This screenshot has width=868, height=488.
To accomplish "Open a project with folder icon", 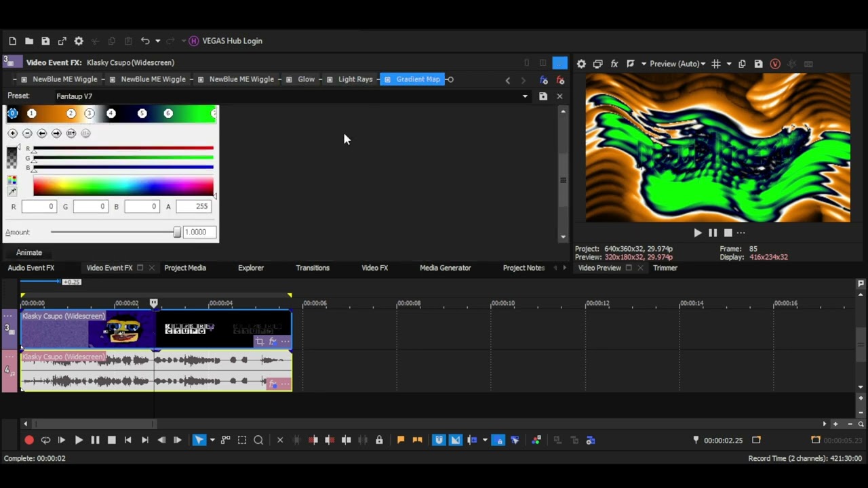I will (x=29, y=41).
